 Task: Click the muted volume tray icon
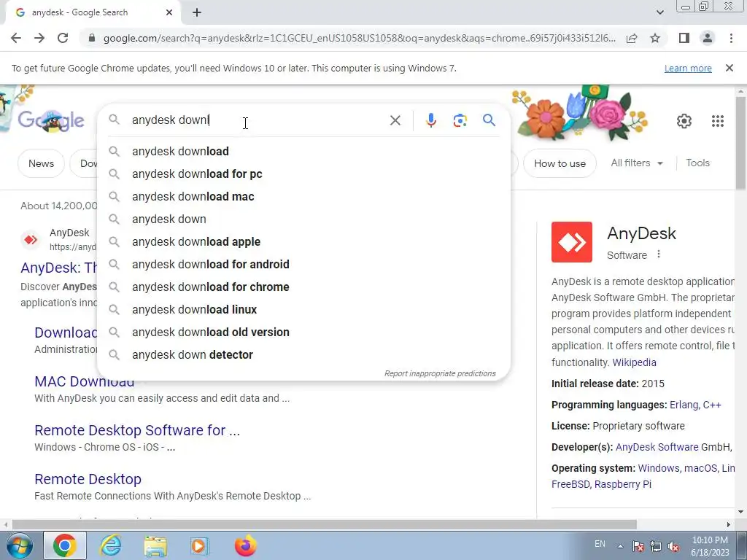click(673, 546)
